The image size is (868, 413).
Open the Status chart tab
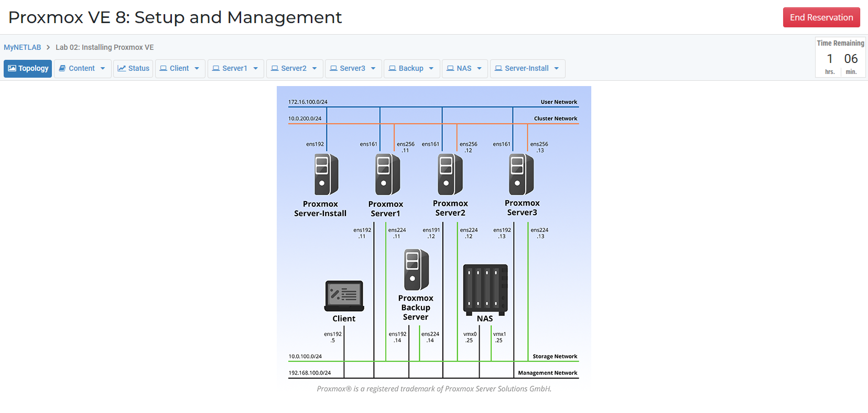tap(133, 68)
